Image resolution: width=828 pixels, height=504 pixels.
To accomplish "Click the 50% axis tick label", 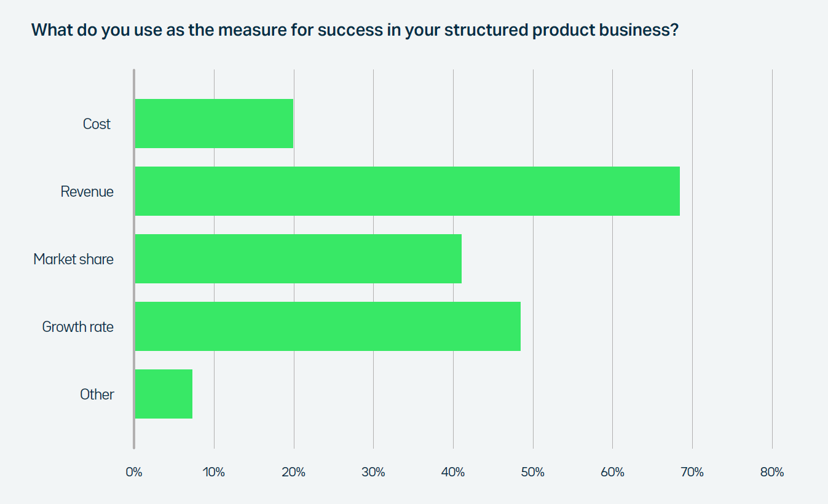I will point(533,473).
